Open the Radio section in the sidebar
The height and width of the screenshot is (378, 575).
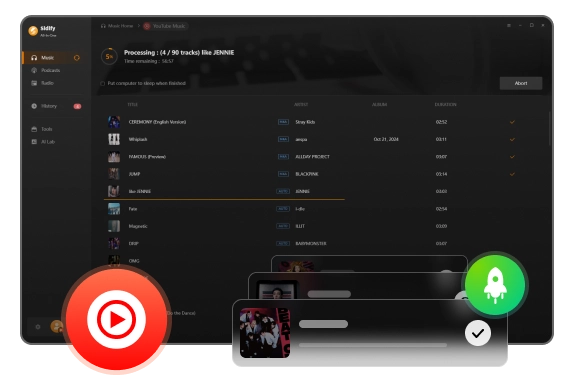point(43,83)
